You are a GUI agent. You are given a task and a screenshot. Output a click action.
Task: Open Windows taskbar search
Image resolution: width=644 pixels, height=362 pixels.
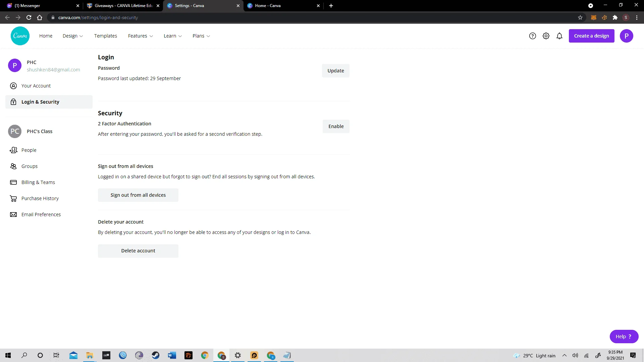coord(24,355)
